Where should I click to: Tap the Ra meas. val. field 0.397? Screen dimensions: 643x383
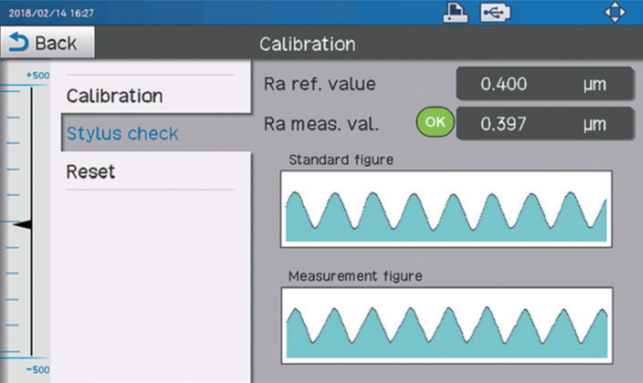(x=545, y=124)
